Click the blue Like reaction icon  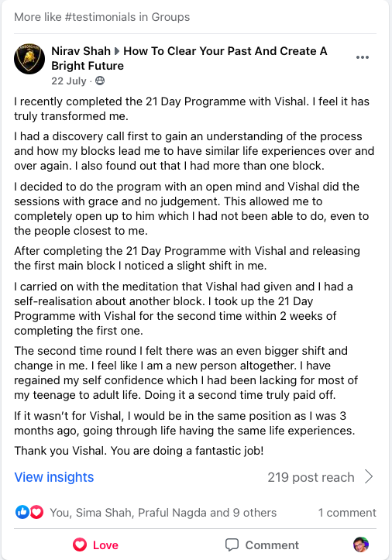coord(22,512)
